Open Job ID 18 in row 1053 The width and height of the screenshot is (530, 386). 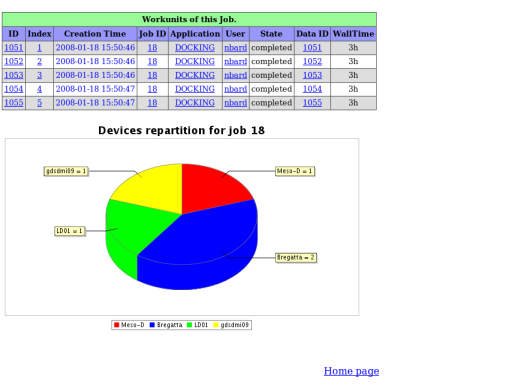152,75
